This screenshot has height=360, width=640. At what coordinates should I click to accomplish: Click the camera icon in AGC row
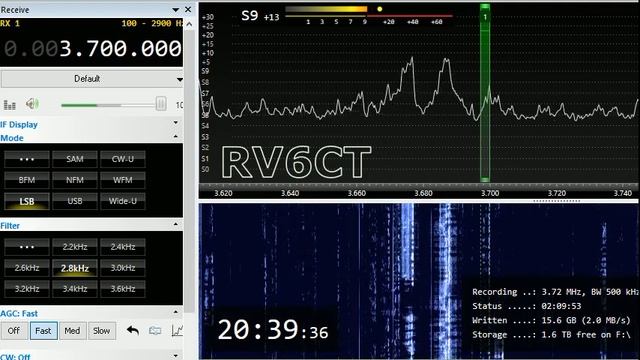155,331
